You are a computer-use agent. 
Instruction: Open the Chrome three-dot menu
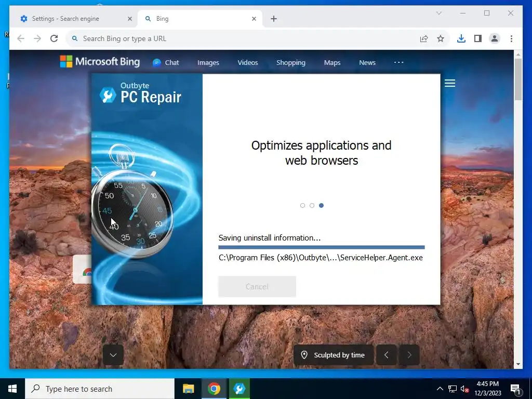511,38
